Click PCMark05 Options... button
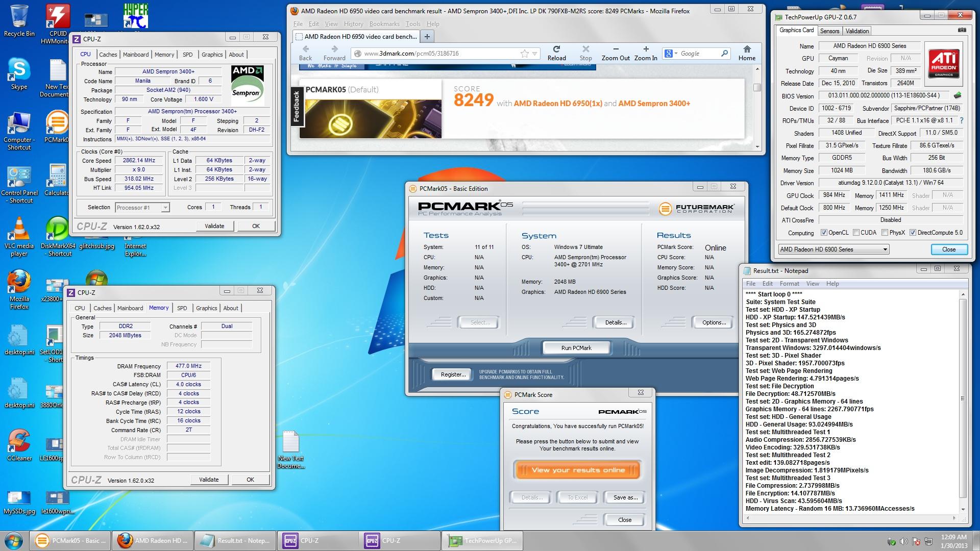Image resolution: width=980 pixels, height=551 pixels. (x=714, y=322)
